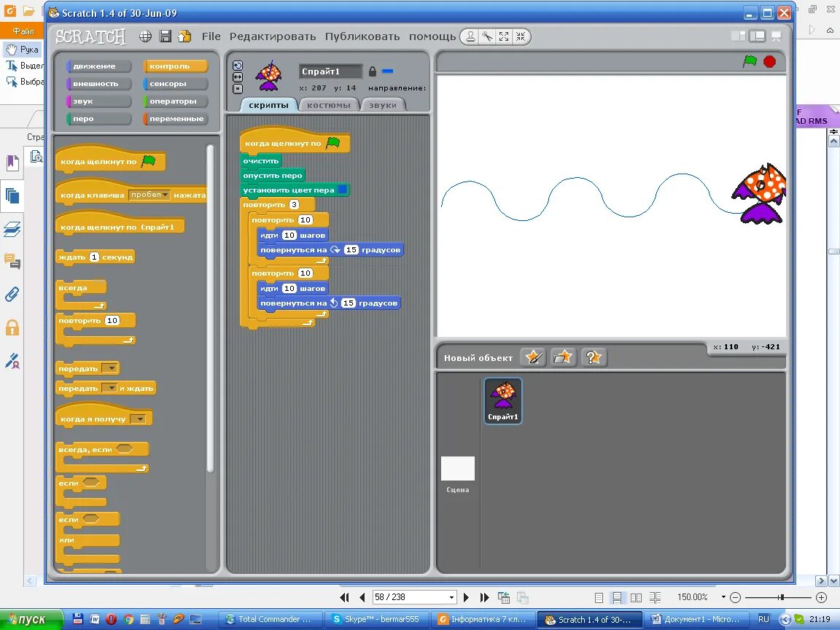Viewport: 840px width, 630px height.
Task: Switch to presentation mode
Action: (776, 36)
